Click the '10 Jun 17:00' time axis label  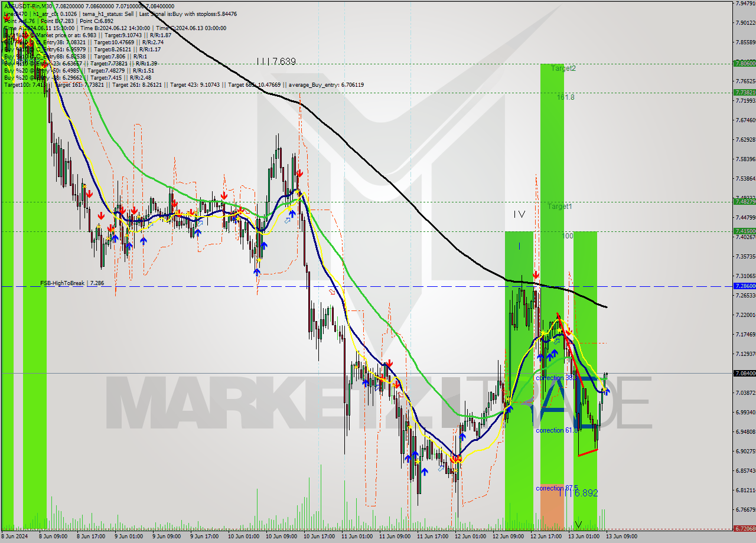(x=318, y=537)
